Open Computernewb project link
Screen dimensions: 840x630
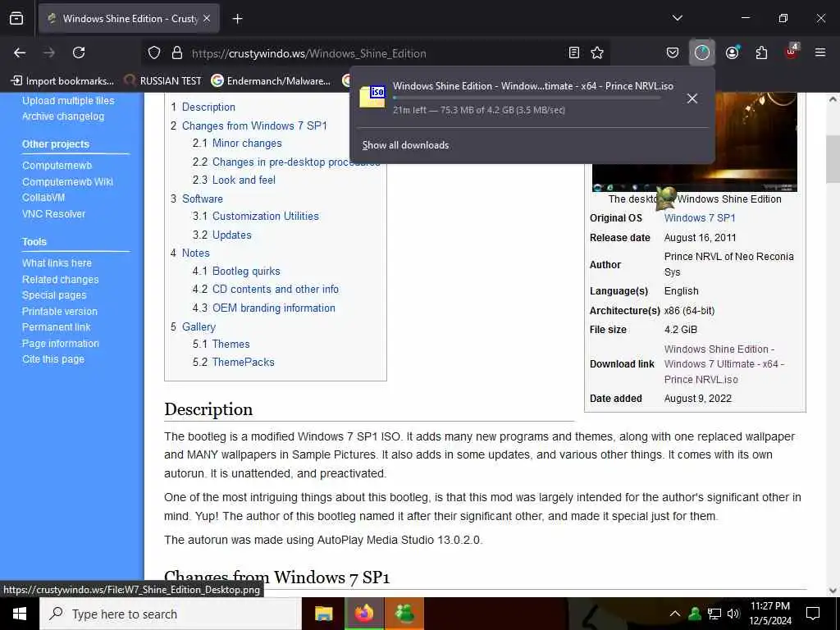(x=57, y=166)
